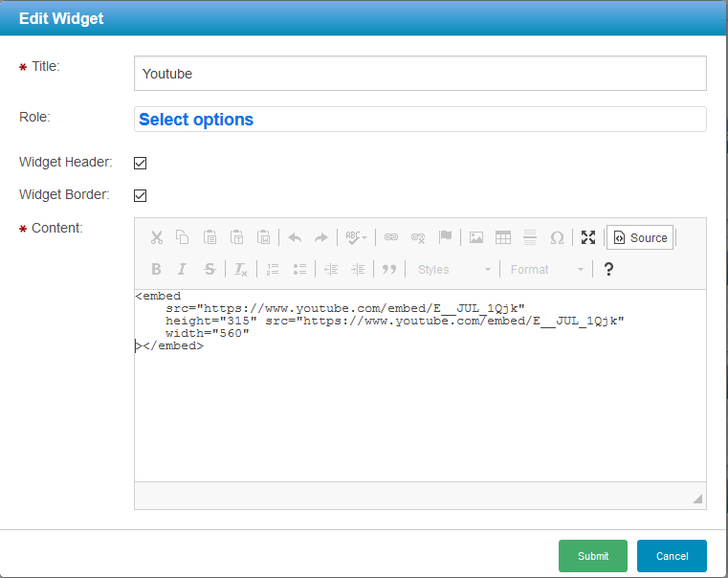Image resolution: width=728 pixels, height=578 pixels.
Task: Open the Styles dropdown
Action: pyautogui.click(x=453, y=270)
